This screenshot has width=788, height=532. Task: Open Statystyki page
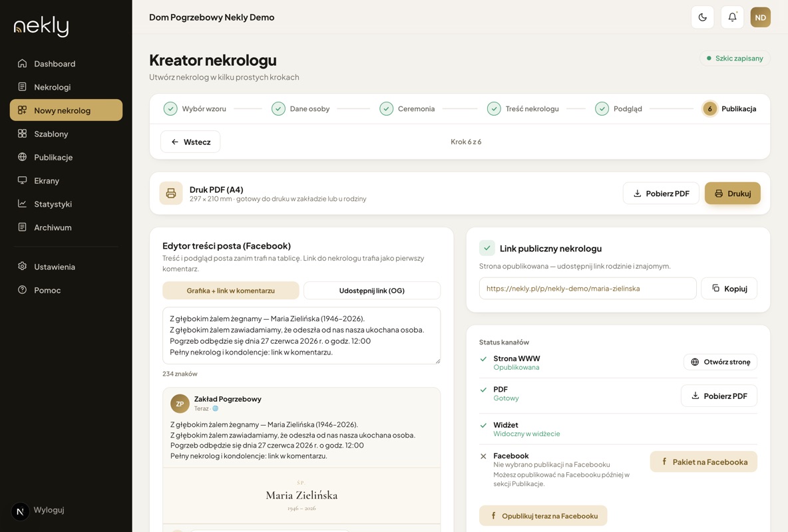(66, 203)
